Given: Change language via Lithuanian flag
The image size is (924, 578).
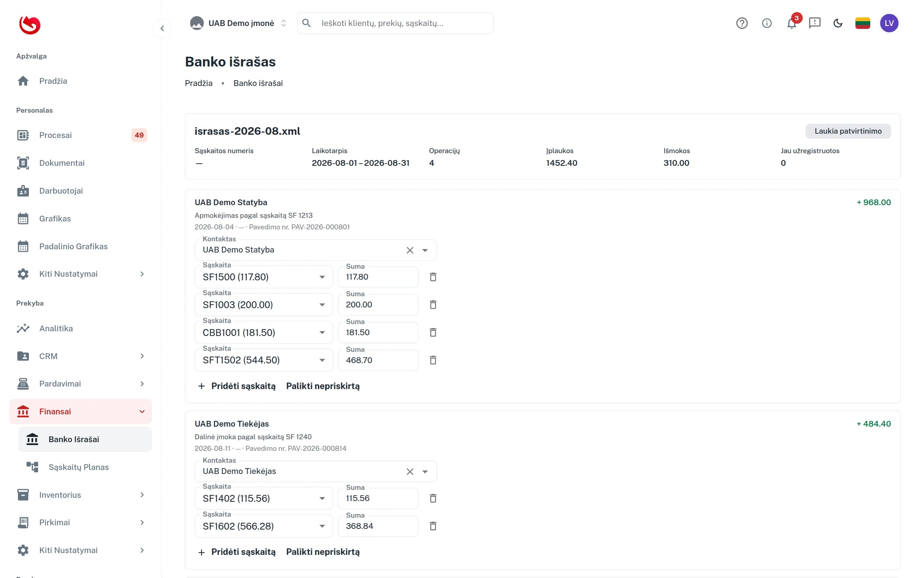Looking at the screenshot, I should click(x=863, y=23).
